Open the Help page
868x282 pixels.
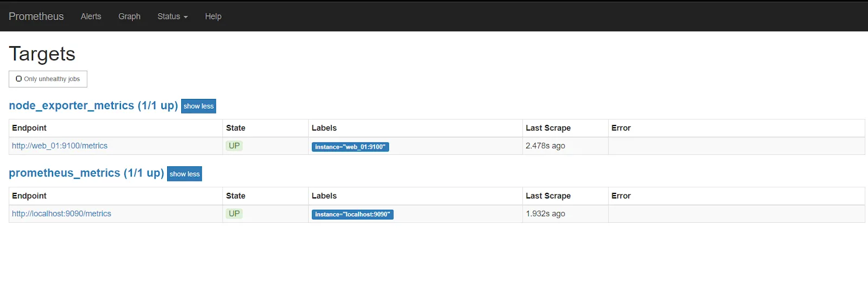tap(213, 16)
